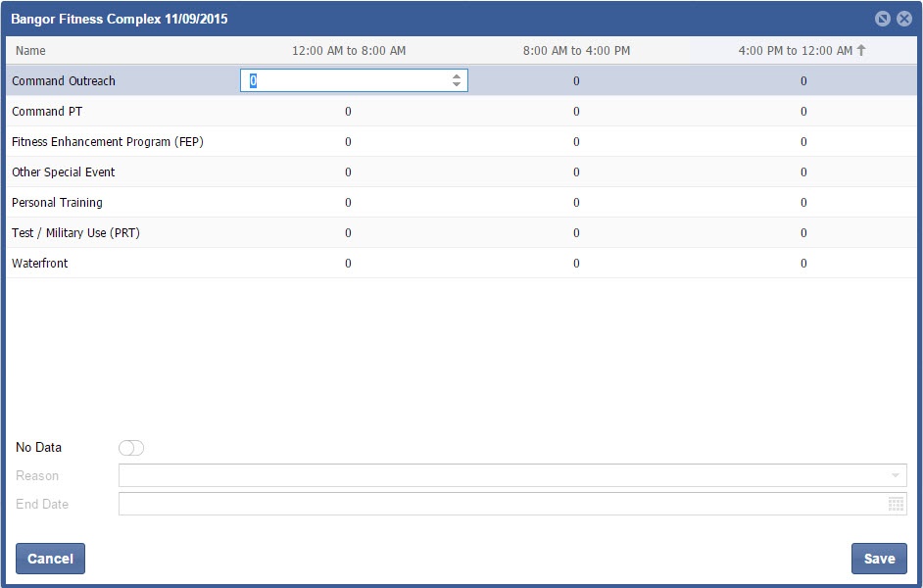923x588 pixels.
Task: Click the maximize dialog icon in title bar
Action: point(882,19)
